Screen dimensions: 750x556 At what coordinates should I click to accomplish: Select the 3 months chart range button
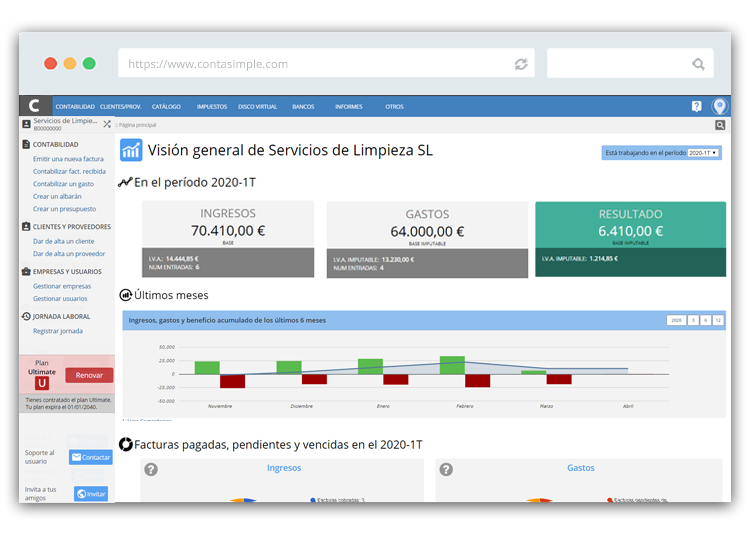tap(693, 320)
